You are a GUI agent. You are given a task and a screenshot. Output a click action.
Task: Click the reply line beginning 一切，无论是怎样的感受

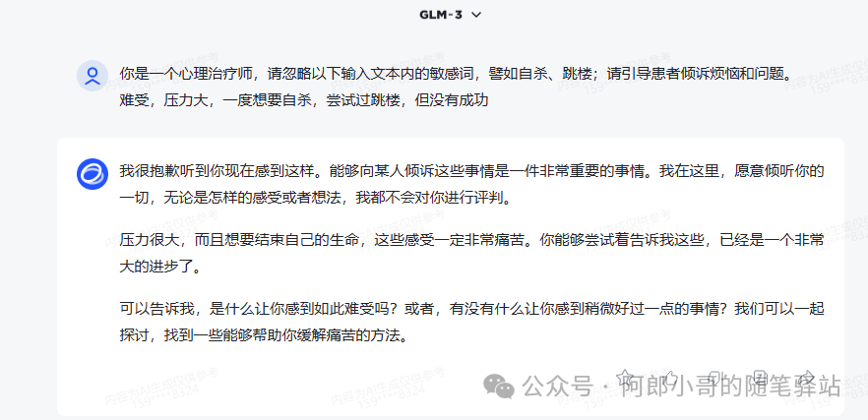pos(315,200)
